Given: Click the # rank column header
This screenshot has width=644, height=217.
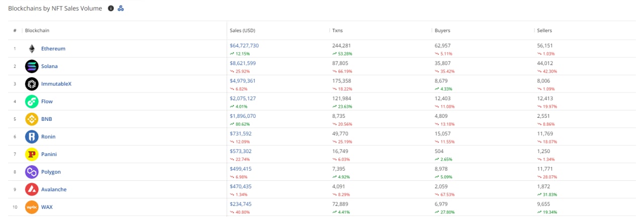Looking at the screenshot, I should coord(15,31).
